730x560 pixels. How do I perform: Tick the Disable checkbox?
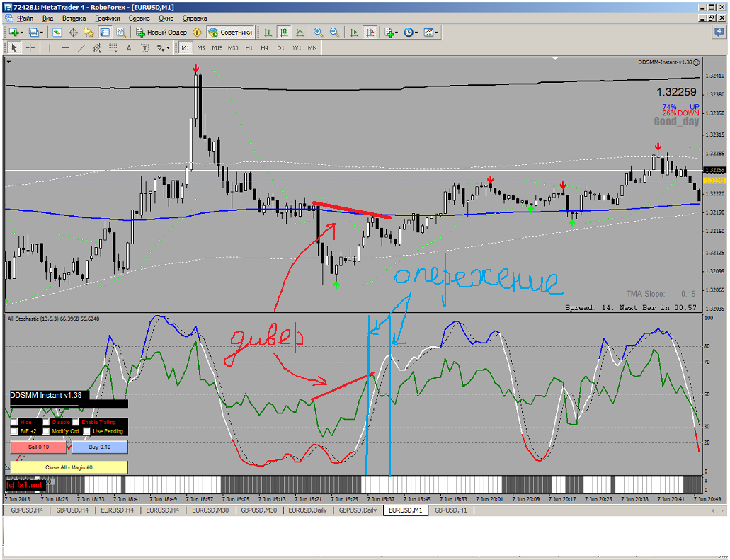click(x=45, y=422)
